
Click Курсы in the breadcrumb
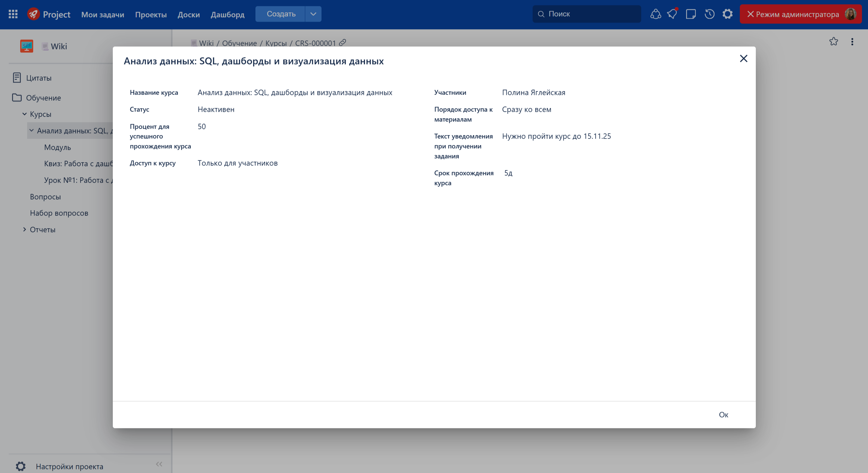coord(276,43)
